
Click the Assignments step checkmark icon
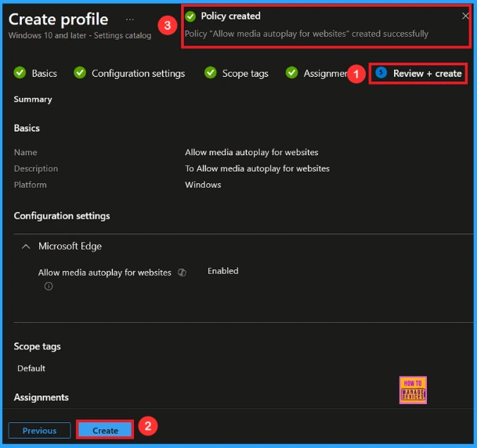point(291,73)
